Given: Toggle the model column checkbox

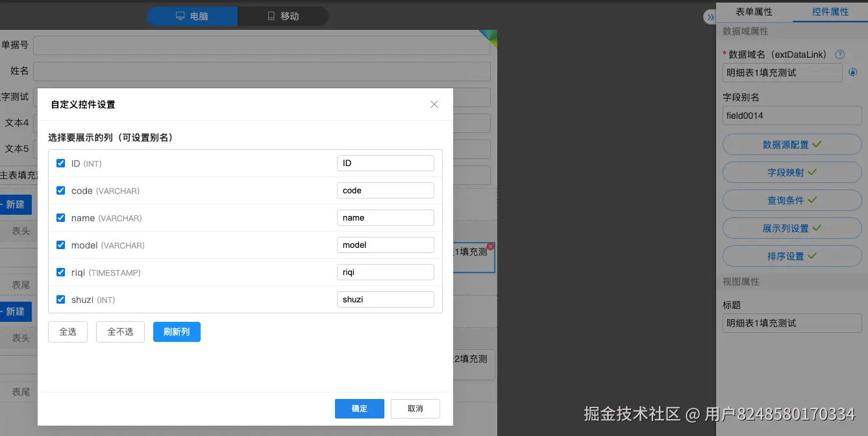Looking at the screenshot, I should [x=61, y=245].
